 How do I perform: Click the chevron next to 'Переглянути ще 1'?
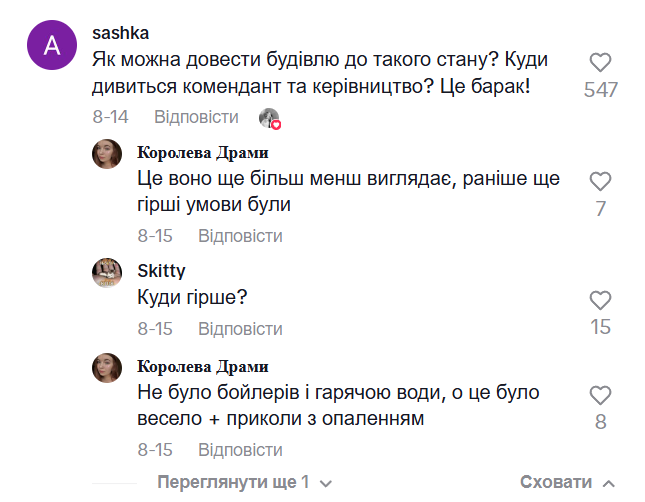coord(327,482)
